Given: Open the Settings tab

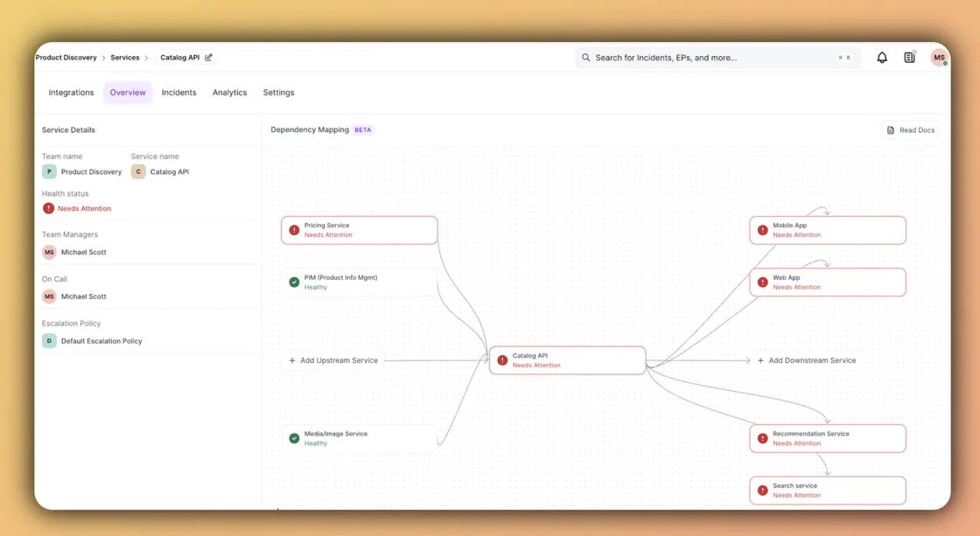Looking at the screenshot, I should 279,93.
